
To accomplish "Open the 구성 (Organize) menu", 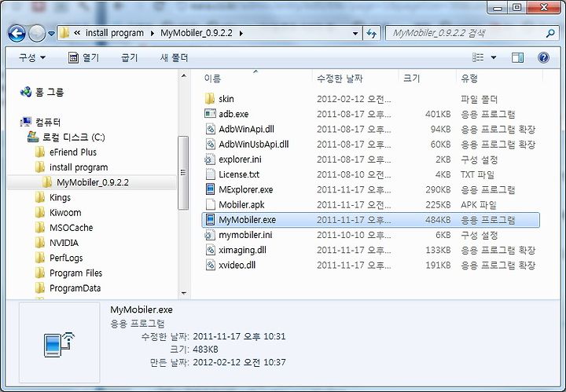I will [32, 57].
